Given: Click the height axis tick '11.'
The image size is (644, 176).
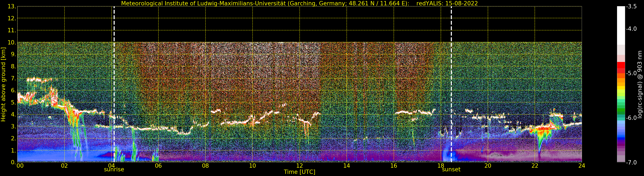Looking at the screenshot, I should coord(12,31).
